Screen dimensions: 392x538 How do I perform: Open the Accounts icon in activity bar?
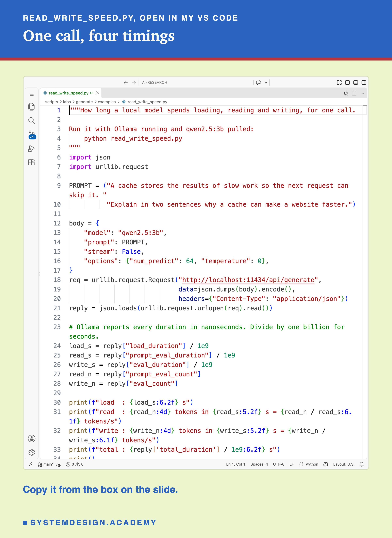(32, 438)
